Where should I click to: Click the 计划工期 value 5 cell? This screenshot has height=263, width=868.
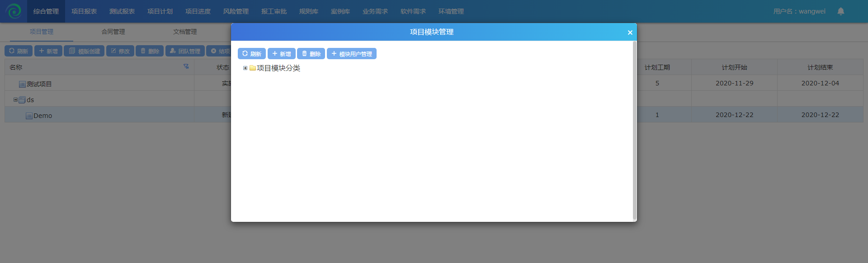(657, 83)
